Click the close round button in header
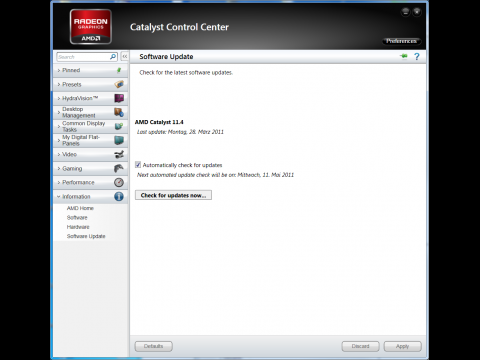This screenshot has height=360, width=480. tap(417, 12)
